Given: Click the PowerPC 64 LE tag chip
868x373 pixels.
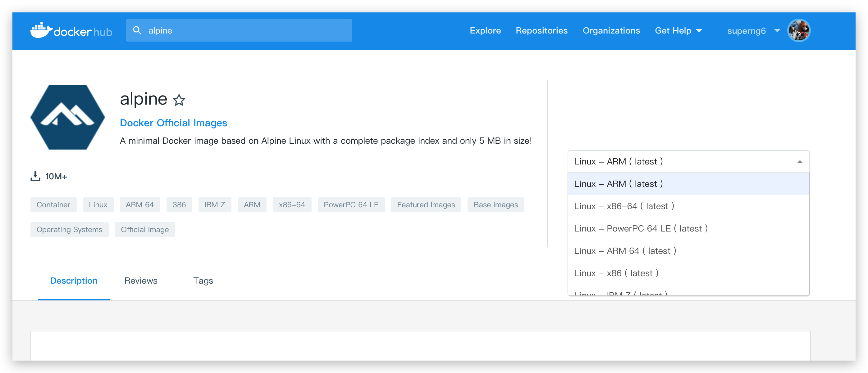Looking at the screenshot, I should tap(351, 205).
